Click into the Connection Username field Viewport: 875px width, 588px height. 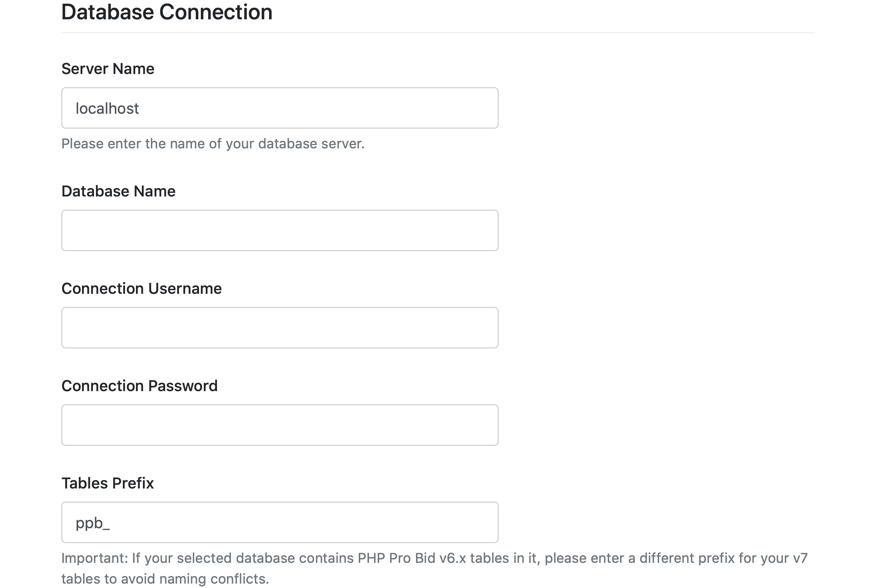coord(280,328)
